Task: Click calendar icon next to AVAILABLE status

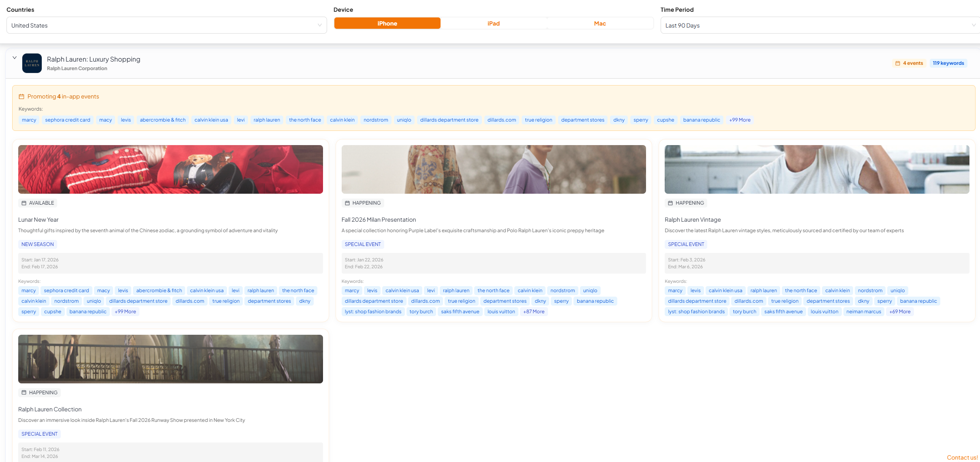Action: 24,203
